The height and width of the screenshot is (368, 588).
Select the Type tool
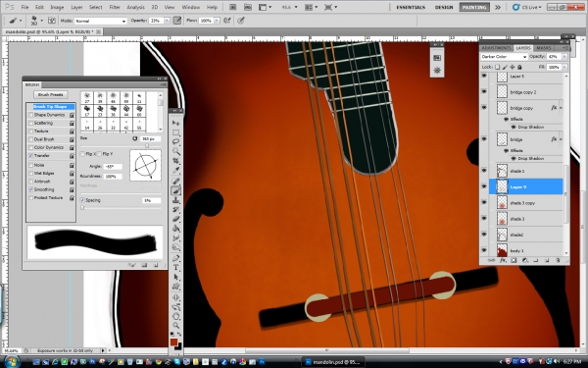click(175, 267)
